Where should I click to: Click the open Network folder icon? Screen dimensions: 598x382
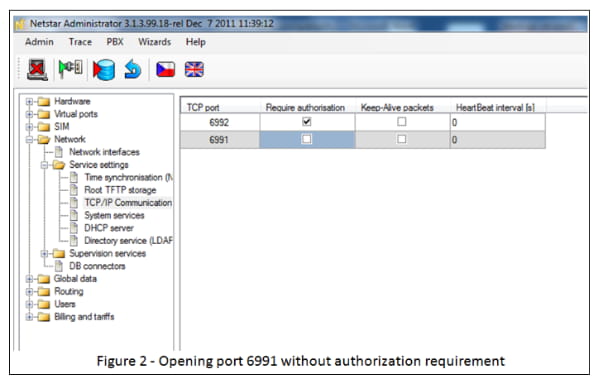(44, 139)
